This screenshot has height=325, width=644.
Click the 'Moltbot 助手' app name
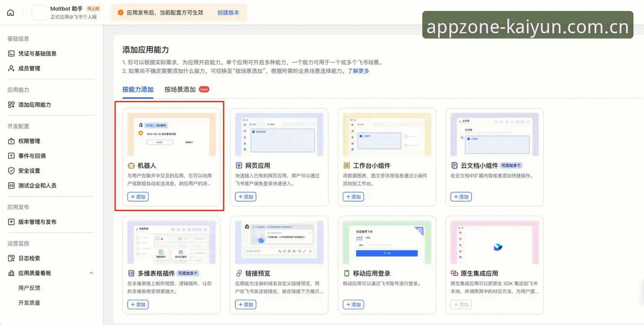(x=66, y=9)
